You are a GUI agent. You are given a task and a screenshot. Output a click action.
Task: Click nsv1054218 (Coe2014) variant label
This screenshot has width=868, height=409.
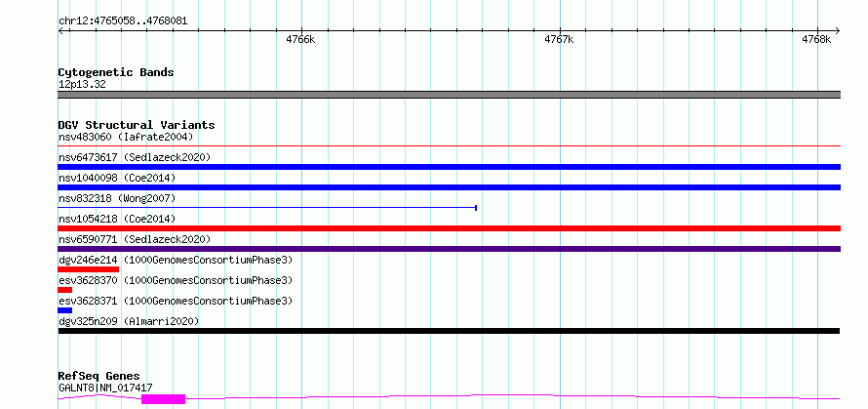tap(117, 219)
